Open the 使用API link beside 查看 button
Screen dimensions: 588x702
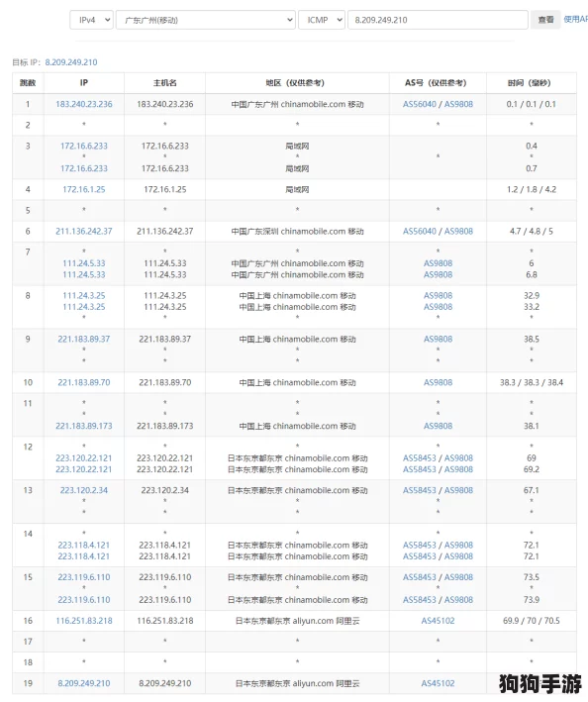click(575, 19)
